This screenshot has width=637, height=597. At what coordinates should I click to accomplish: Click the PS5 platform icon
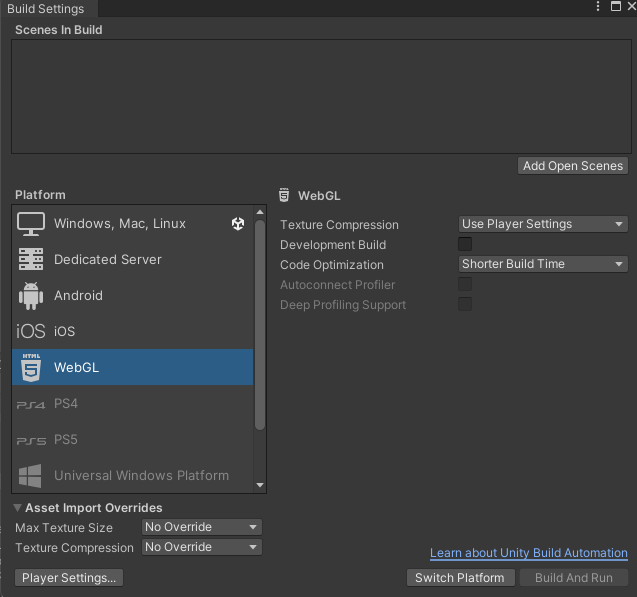tap(31, 440)
